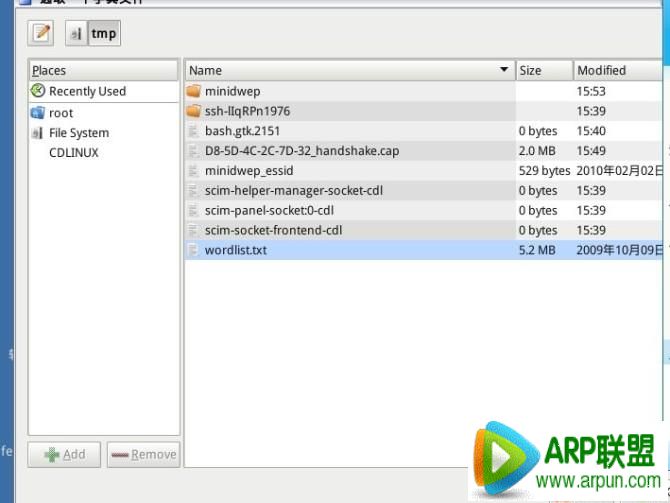The width and height of the screenshot is (670, 503).
Task: Select D8-5D-4C-2C-7D-32_handshake.cap file
Action: point(302,151)
